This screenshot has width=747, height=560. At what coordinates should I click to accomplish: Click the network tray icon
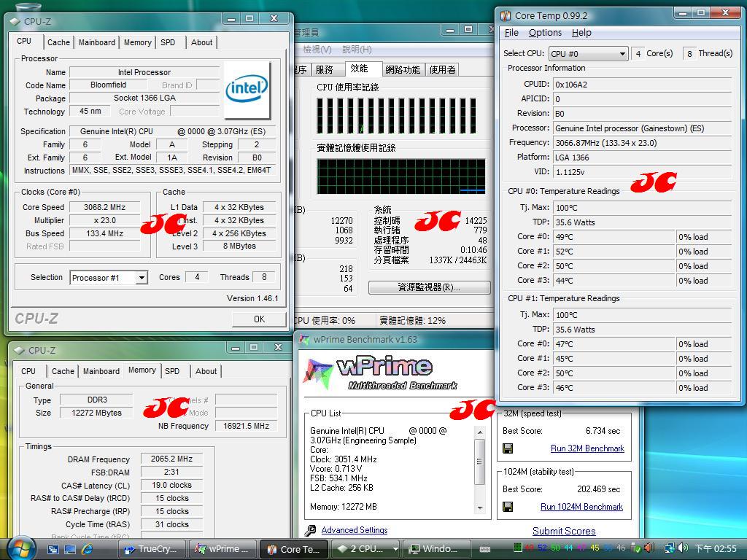coord(670,548)
